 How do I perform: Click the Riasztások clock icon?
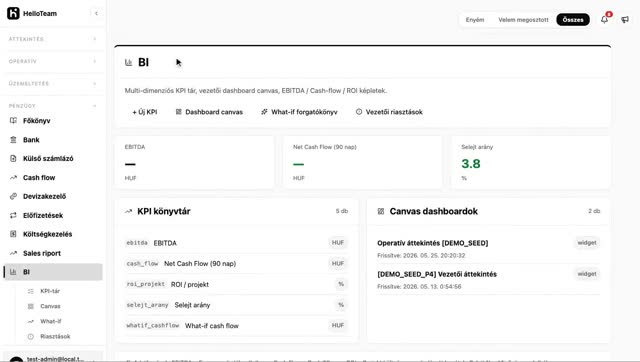31,336
